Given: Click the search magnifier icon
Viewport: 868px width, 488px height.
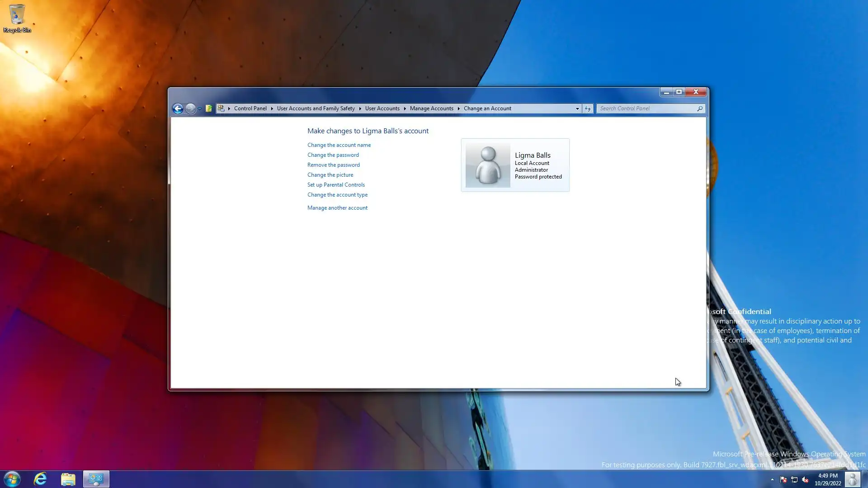Looking at the screenshot, I should [x=700, y=108].
